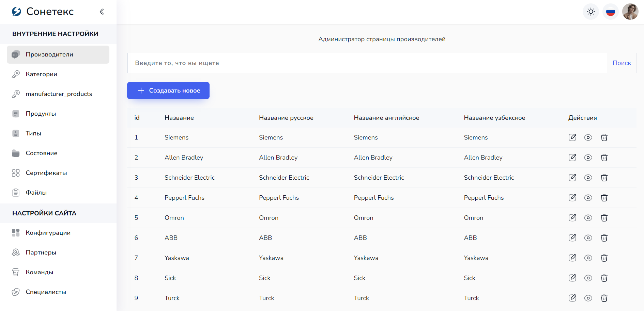The height and width of the screenshot is (311, 644).
Task: Delete Pepperl Fuchs row
Action: [604, 198]
